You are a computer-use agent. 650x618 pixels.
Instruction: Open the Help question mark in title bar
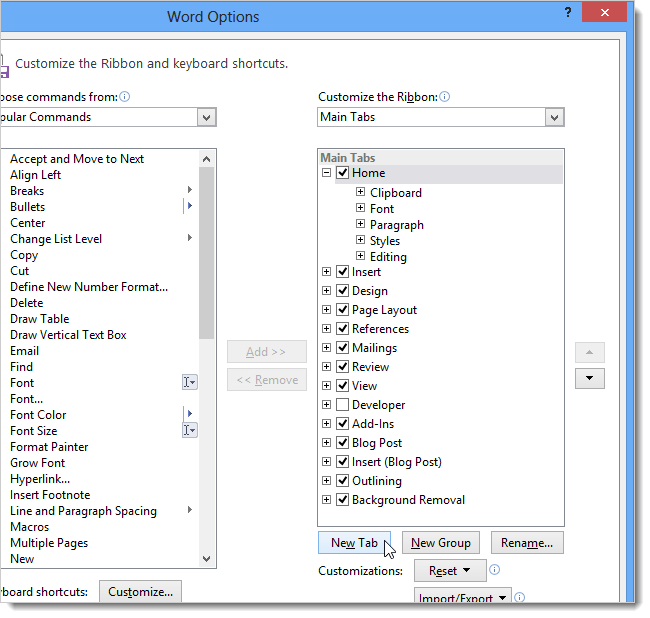coord(568,12)
